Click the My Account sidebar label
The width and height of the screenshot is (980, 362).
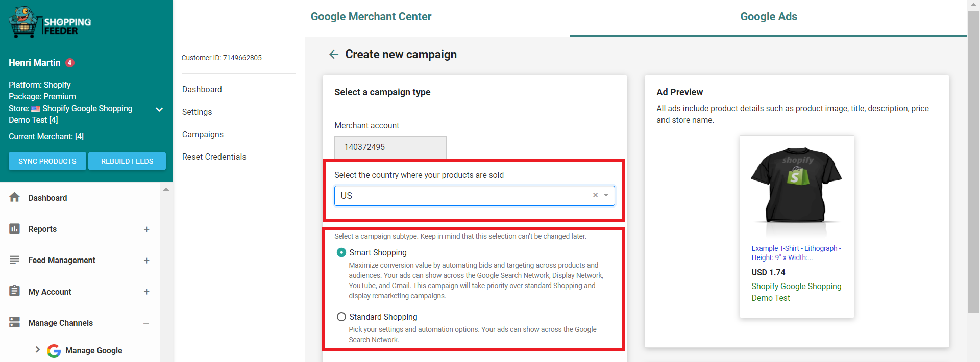pyautogui.click(x=50, y=292)
